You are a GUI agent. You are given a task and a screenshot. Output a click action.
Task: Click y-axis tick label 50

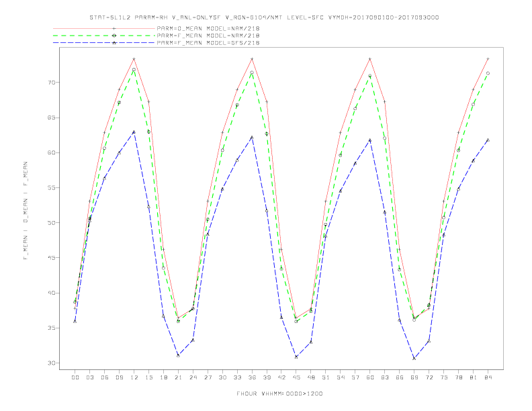pyautogui.click(x=51, y=223)
